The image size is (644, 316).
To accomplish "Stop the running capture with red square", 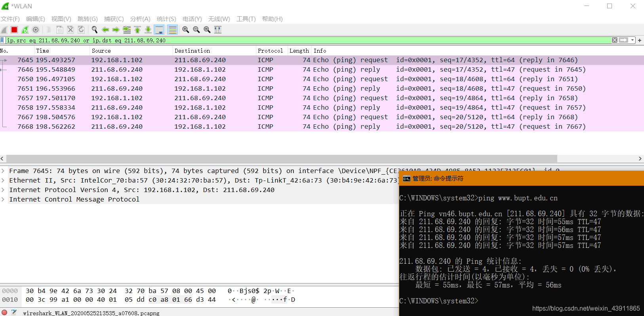I will 14,30.
